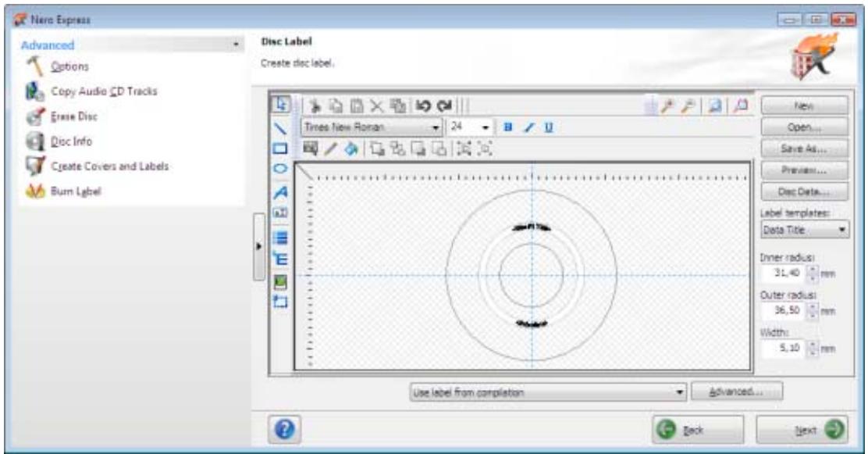Viewport: 868px width, 454px height.
Task: Select the field frame tool below image tool
Action: tap(281, 302)
